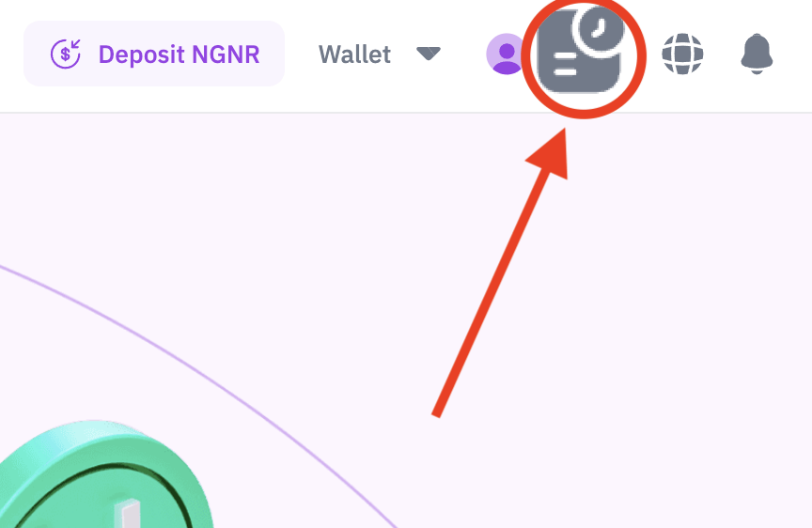Screen dimensions: 812x528
Task: Click the white slot on green coin
Action: (x=129, y=514)
